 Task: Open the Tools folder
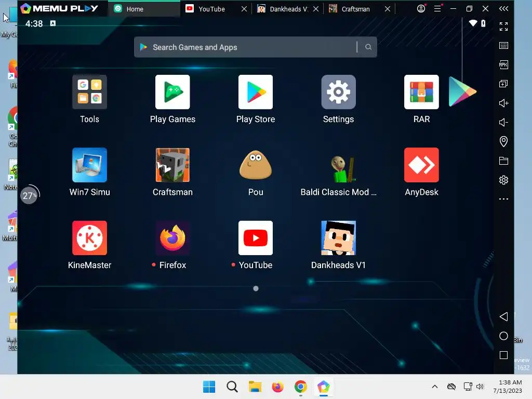click(89, 92)
